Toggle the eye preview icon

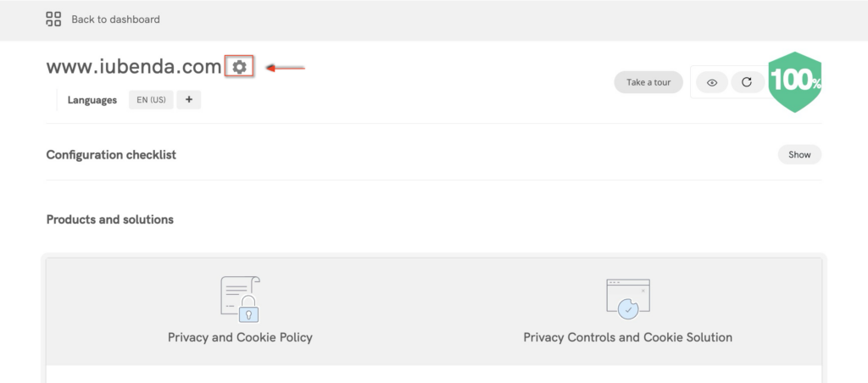tap(712, 82)
